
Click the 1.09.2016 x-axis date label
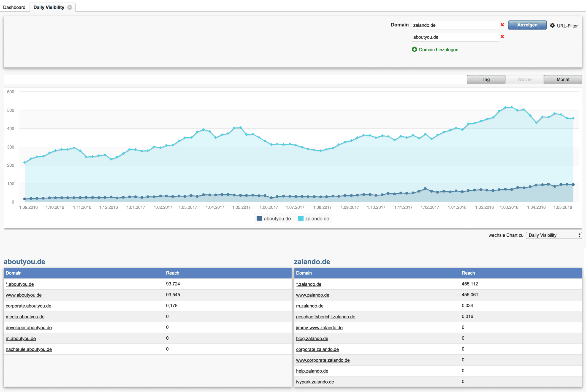28,207
